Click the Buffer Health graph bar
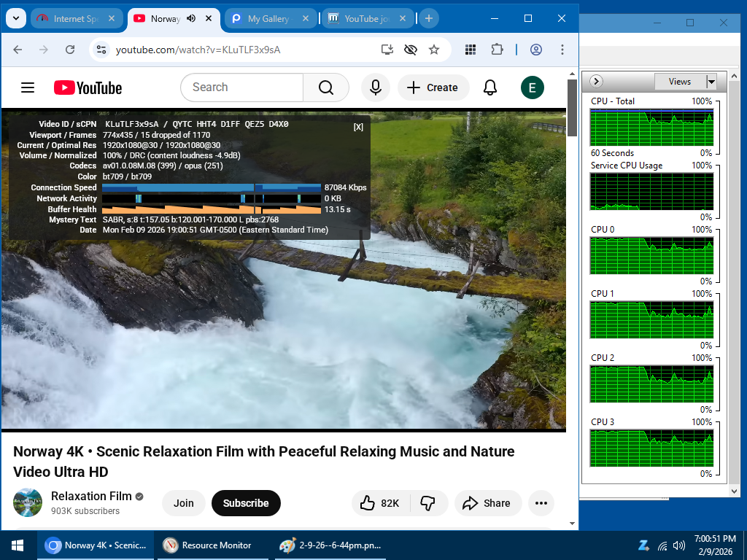747x560 pixels. 212,209
